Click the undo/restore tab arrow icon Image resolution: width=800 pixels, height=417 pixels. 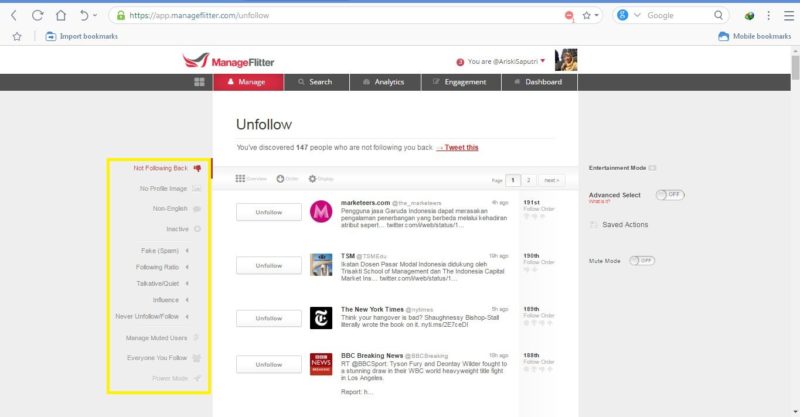(x=84, y=15)
